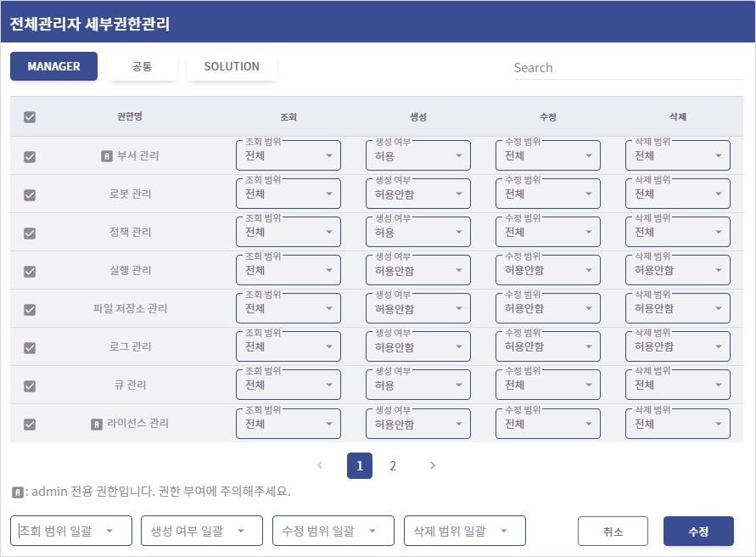The height and width of the screenshot is (557, 756).
Task: Toggle the 큐 관리 row checkbox
Action: tap(30, 385)
